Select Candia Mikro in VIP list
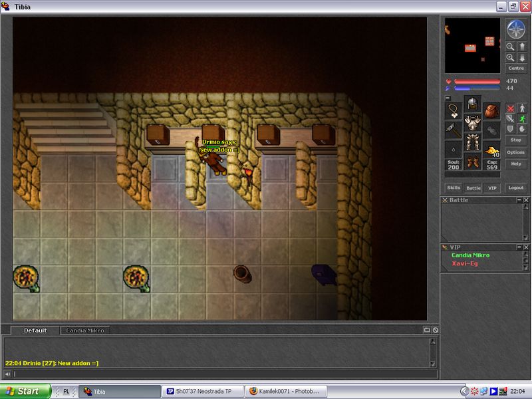 pyautogui.click(x=471, y=255)
